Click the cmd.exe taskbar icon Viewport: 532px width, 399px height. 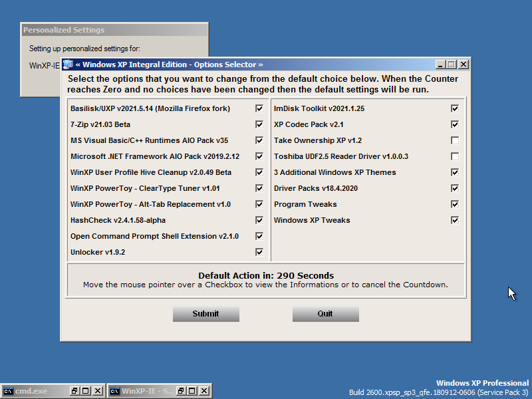pos(8,391)
